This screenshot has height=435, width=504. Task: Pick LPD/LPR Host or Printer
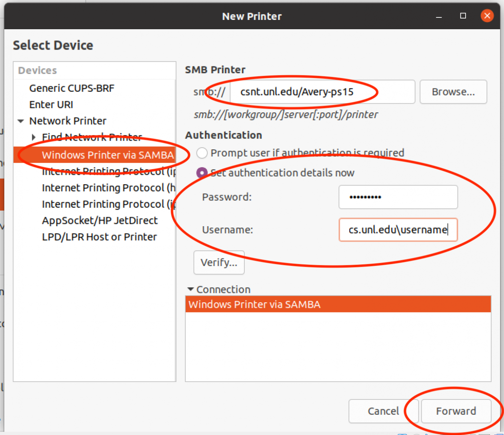[x=99, y=237]
